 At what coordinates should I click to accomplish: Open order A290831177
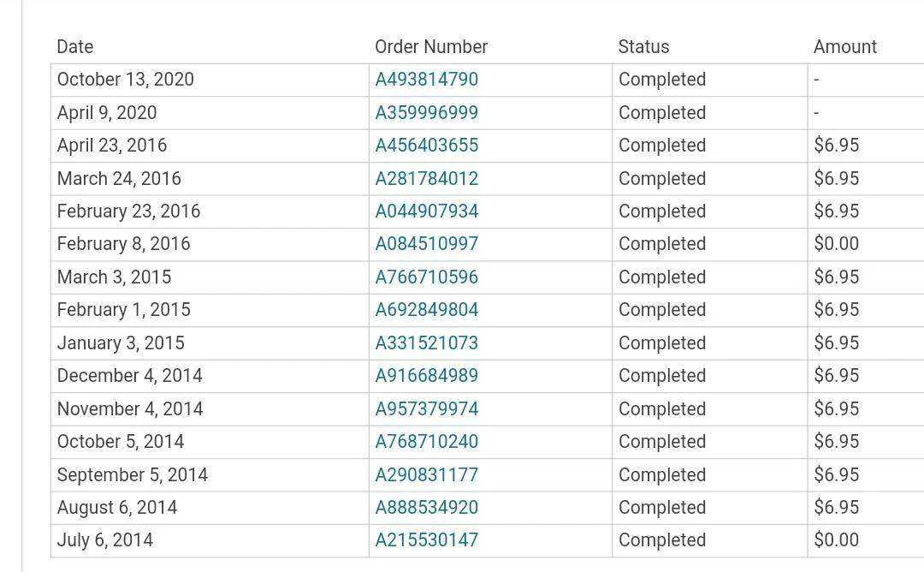427,474
